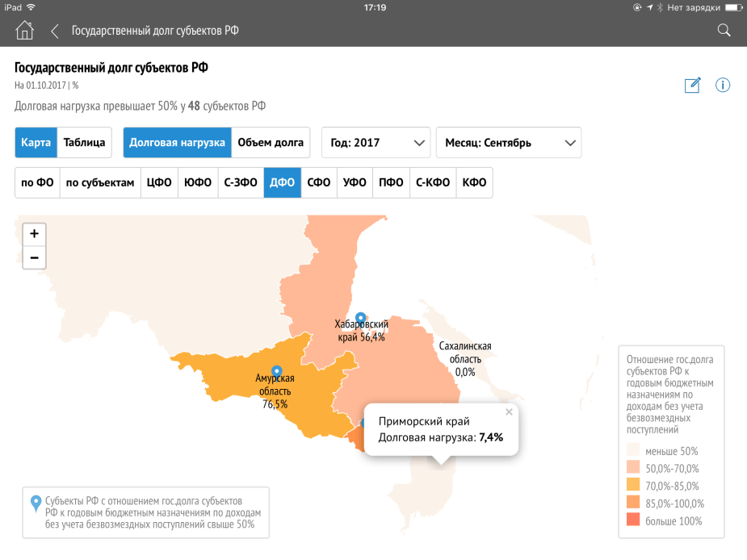Tap the Хабаровский край map pin
The image size is (747, 560).
pos(361,318)
